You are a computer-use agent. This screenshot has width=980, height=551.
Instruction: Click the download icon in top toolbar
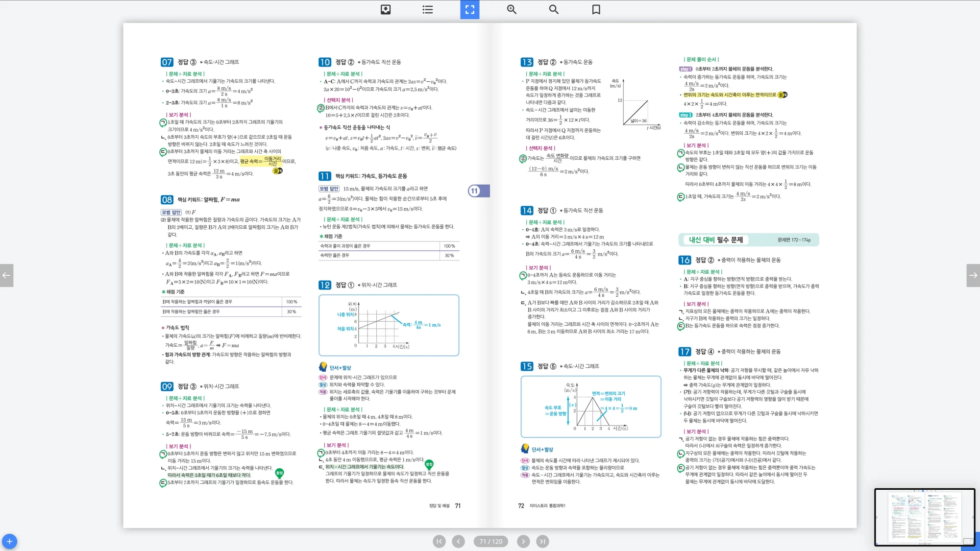[x=386, y=9]
